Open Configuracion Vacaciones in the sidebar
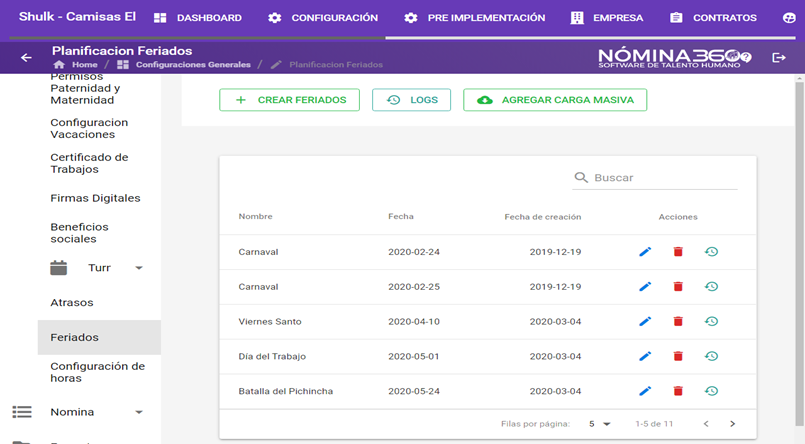 coord(89,128)
